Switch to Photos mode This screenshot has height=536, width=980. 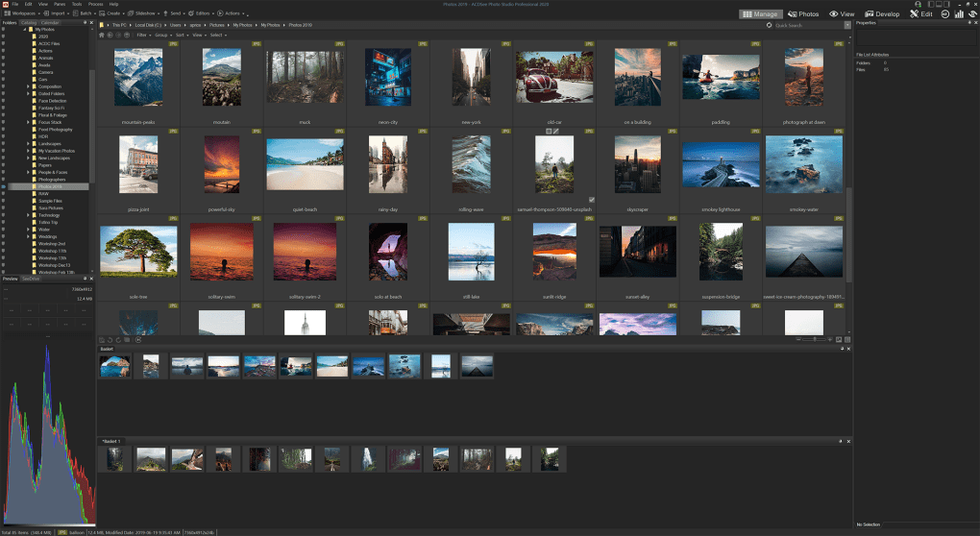tap(804, 13)
